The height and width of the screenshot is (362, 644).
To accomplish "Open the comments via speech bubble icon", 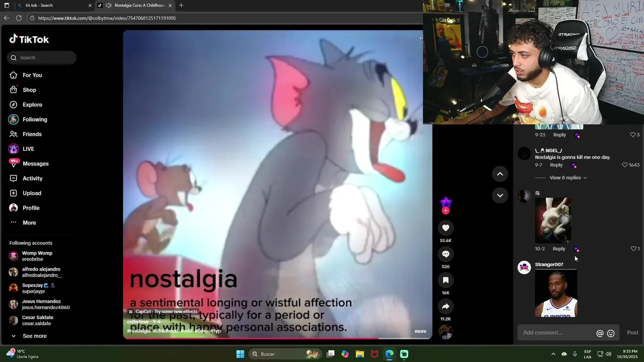I will (445, 254).
